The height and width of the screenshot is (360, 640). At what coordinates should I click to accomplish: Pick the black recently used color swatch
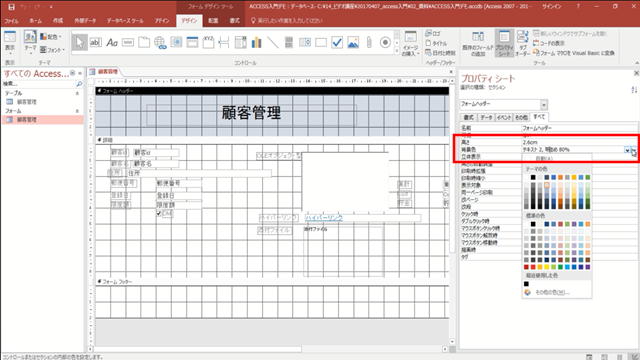coord(526,284)
